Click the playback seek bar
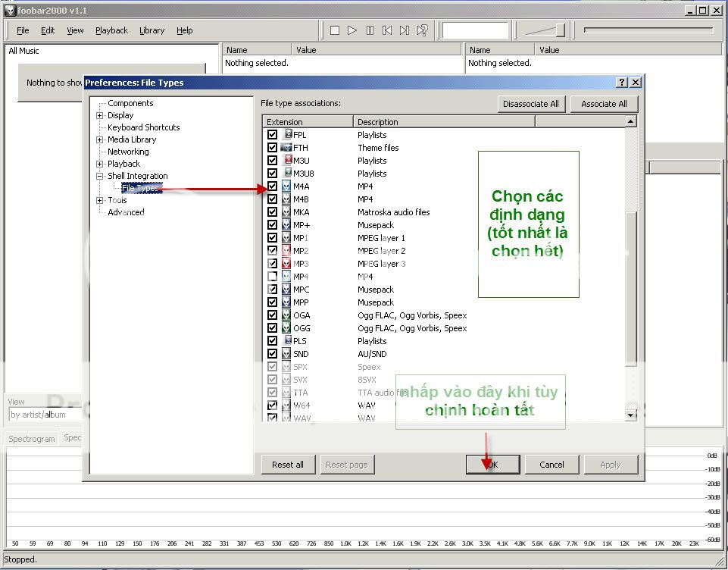The height and width of the screenshot is (570, 728). (x=648, y=30)
